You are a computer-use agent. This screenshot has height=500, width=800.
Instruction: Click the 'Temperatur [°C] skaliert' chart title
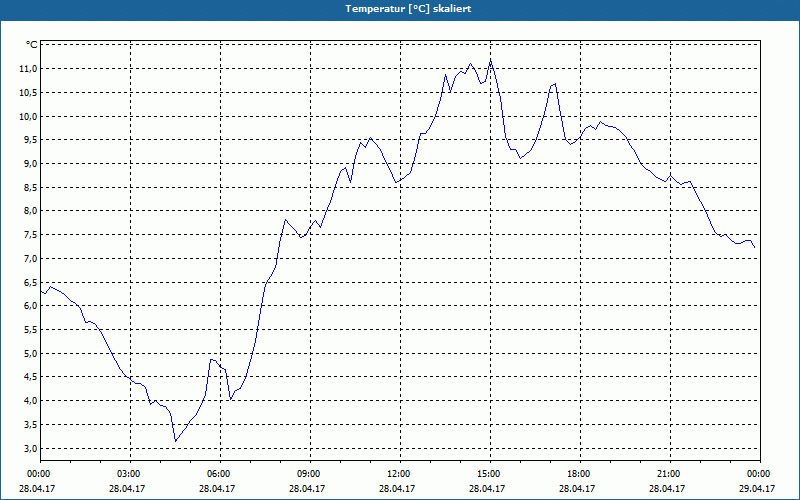pyautogui.click(x=408, y=9)
